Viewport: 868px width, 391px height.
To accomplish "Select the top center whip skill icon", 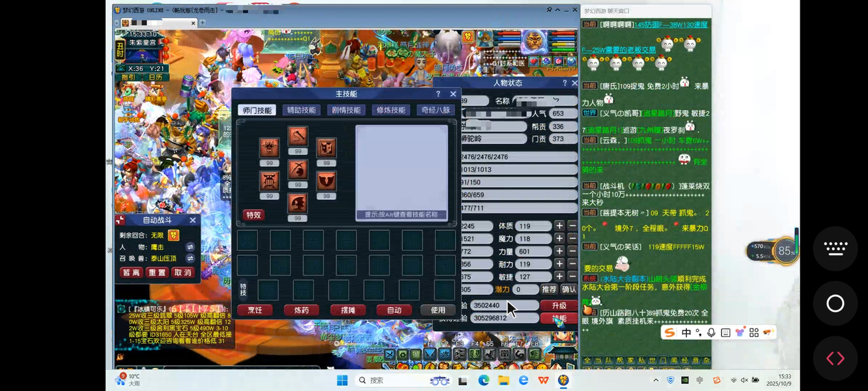I will click(x=298, y=136).
